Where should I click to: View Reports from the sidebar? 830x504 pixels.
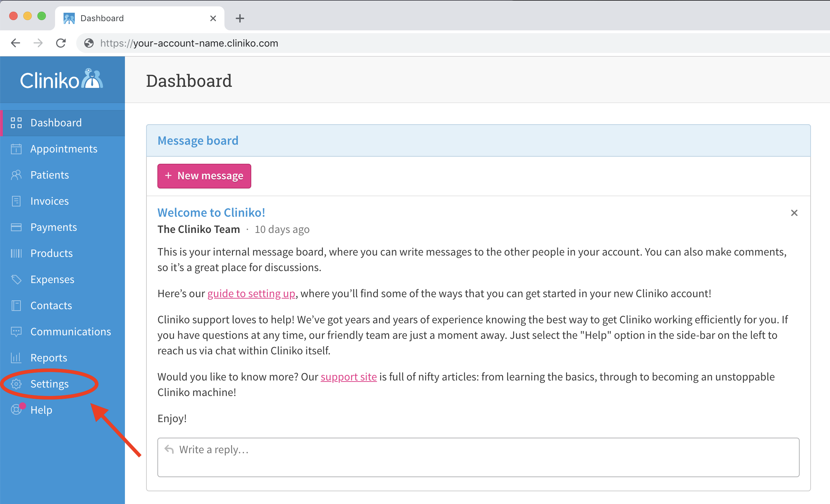62,358
